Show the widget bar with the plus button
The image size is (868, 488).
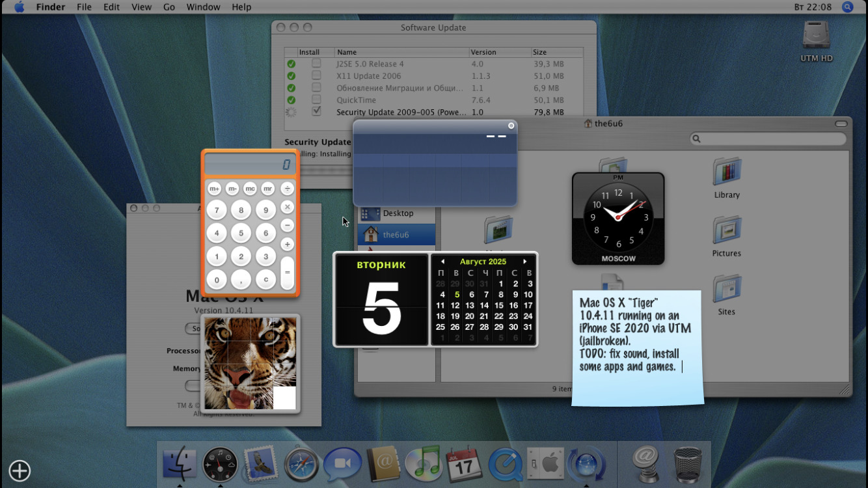[x=20, y=470]
